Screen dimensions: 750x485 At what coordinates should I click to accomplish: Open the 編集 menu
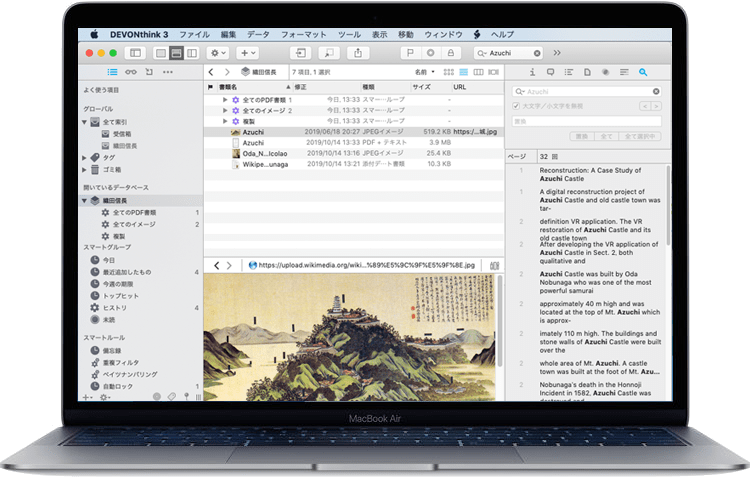(229, 34)
